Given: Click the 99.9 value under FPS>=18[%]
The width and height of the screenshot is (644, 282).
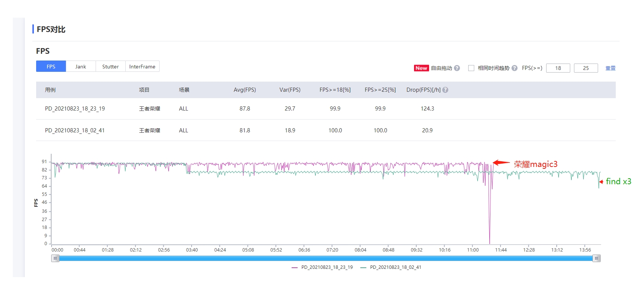Looking at the screenshot, I should point(335,109).
